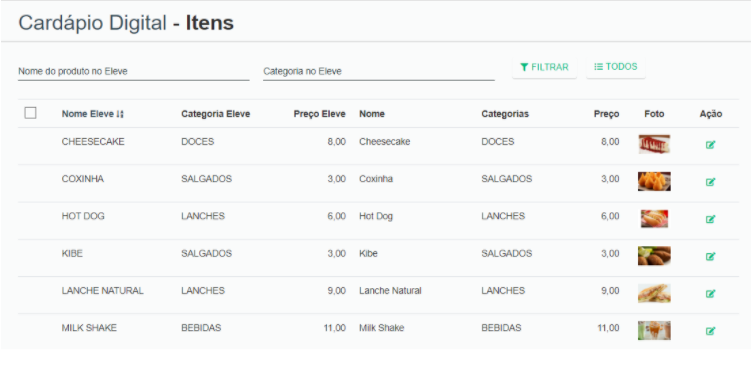Screen dimensions: 751x374
Task: Click the FILTRAR button
Action: point(545,67)
